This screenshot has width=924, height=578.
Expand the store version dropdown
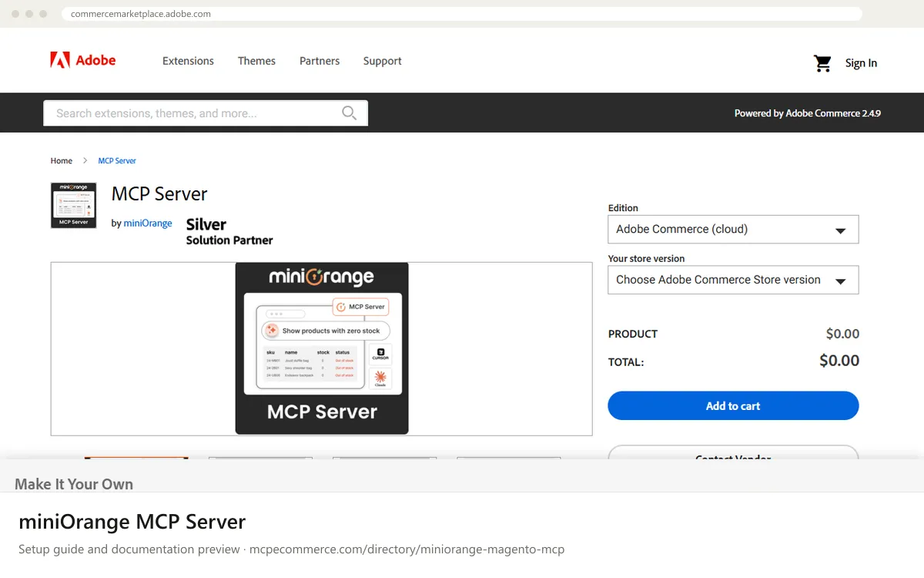point(733,280)
